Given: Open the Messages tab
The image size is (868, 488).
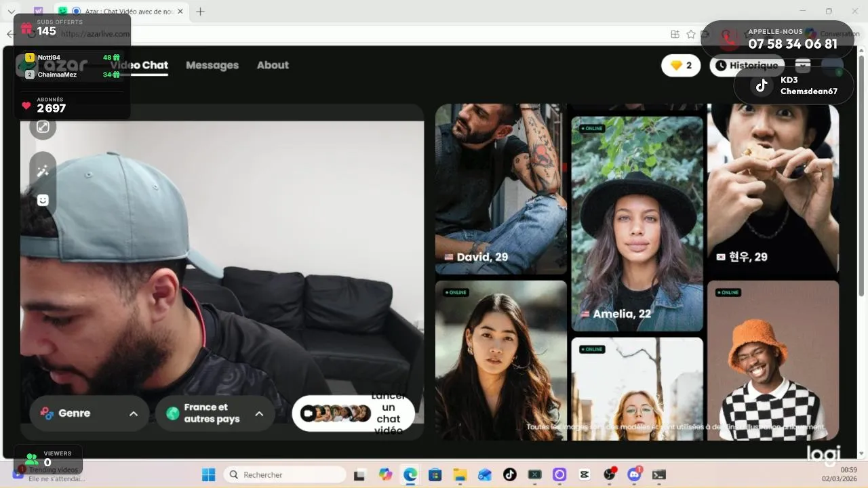Looking at the screenshot, I should click(x=212, y=65).
